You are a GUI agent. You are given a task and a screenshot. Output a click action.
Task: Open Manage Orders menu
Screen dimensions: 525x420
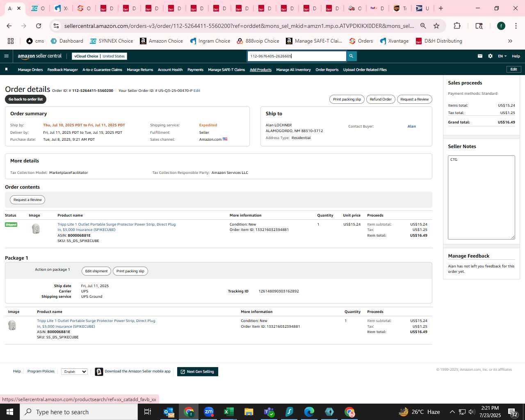[30, 70]
